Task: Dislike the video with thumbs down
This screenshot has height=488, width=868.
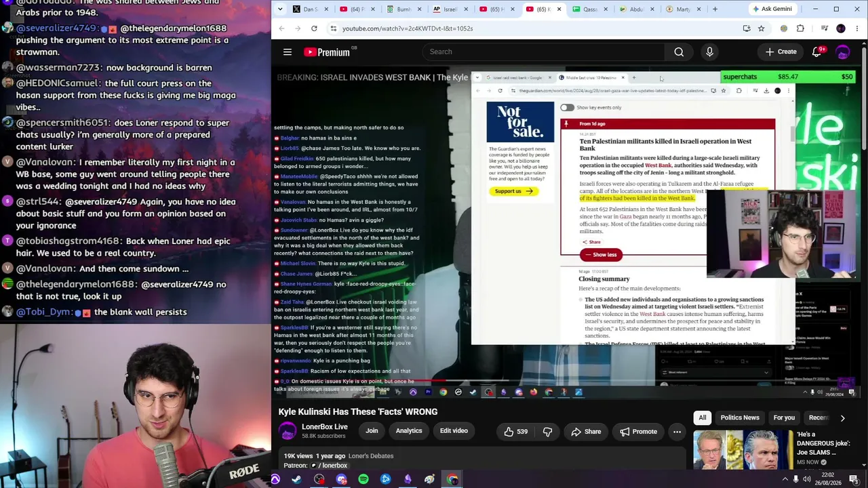Action: pos(547,432)
